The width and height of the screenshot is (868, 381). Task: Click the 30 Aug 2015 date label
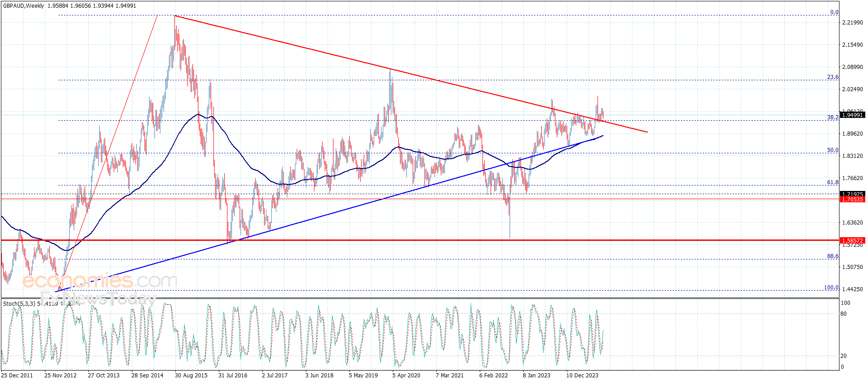191,375
